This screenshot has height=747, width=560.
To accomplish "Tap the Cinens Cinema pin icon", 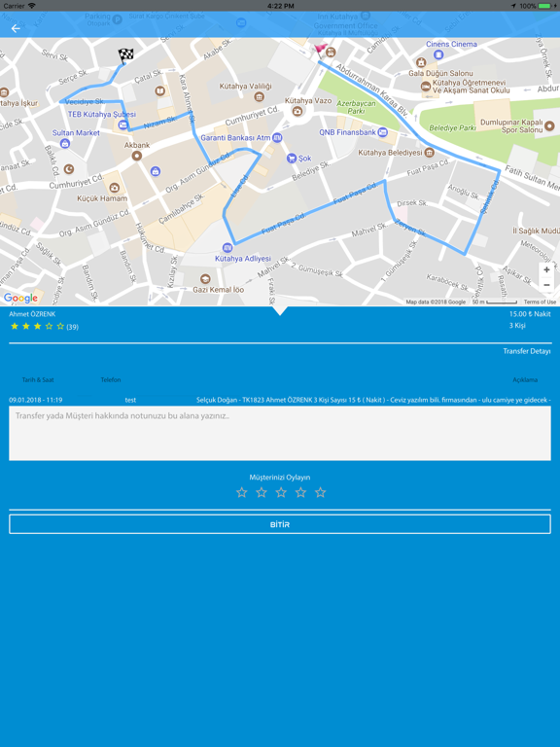I will (x=438, y=54).
